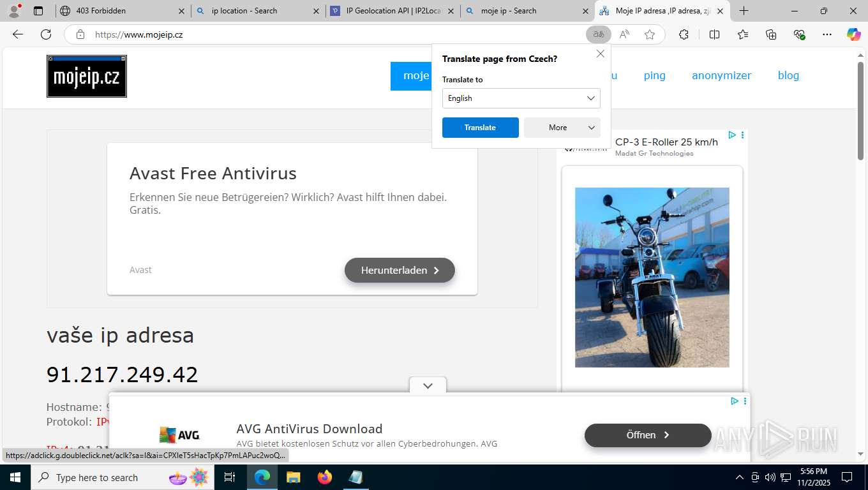Close the moje ip Search tab
The height and width of the screenshot is (490, 868).
pyautogui.click(x=585, y=11)
